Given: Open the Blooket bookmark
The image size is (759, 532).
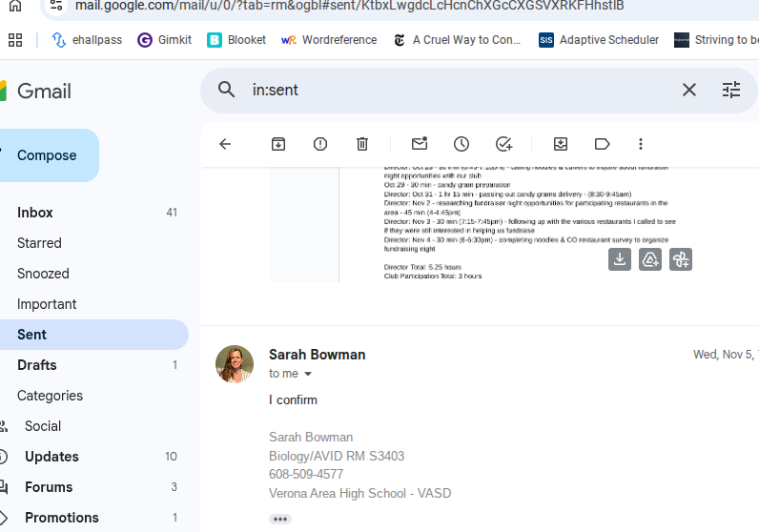Looking at the screenshot, I should (x=236, y=40).
